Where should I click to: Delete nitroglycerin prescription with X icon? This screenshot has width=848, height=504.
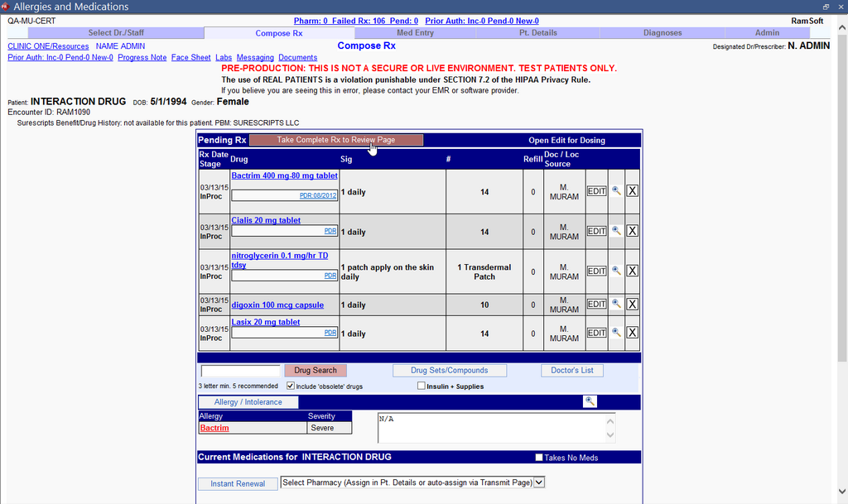632,271
